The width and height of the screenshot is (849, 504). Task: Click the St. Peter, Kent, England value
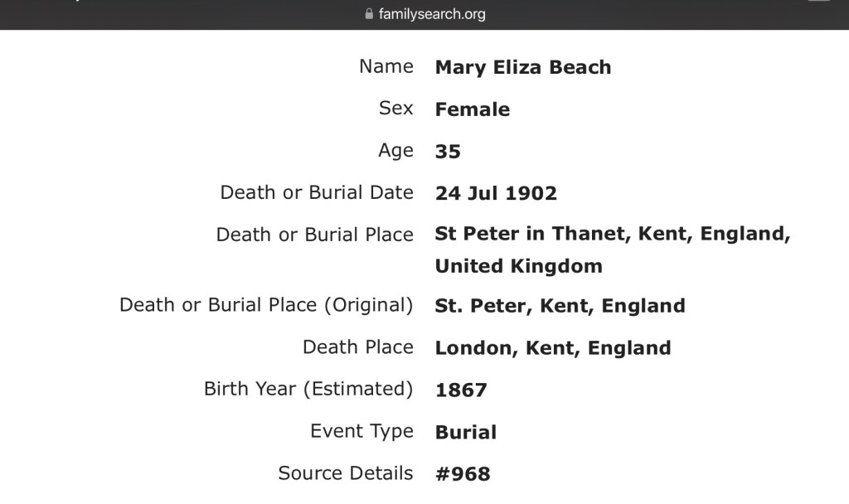tap(560, 306)
